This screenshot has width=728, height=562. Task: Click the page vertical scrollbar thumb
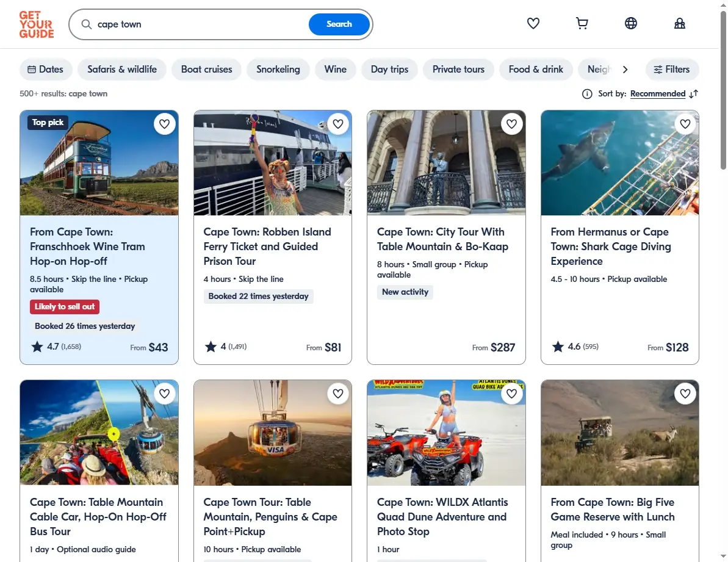(723, 90)
